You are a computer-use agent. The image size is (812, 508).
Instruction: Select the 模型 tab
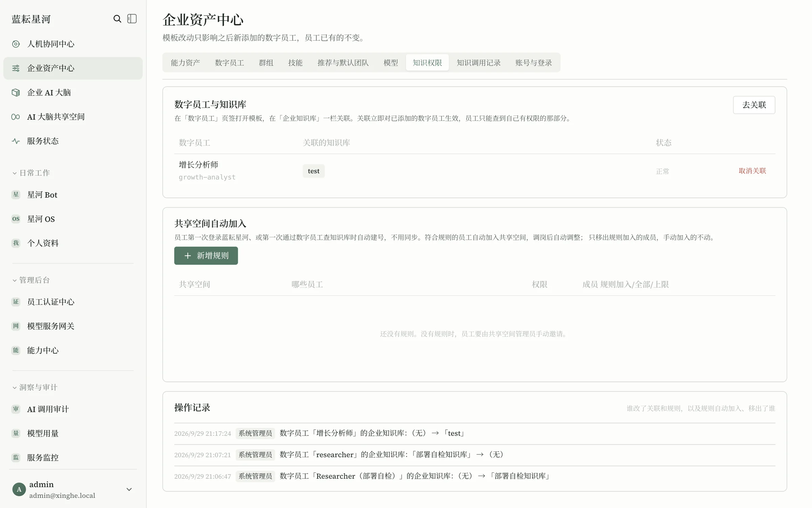[x=391, y=63]
